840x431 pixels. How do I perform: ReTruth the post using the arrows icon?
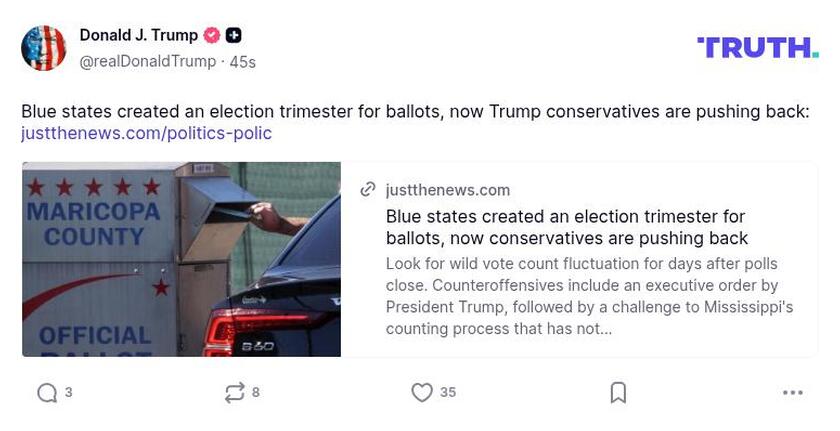click(235, 393)
